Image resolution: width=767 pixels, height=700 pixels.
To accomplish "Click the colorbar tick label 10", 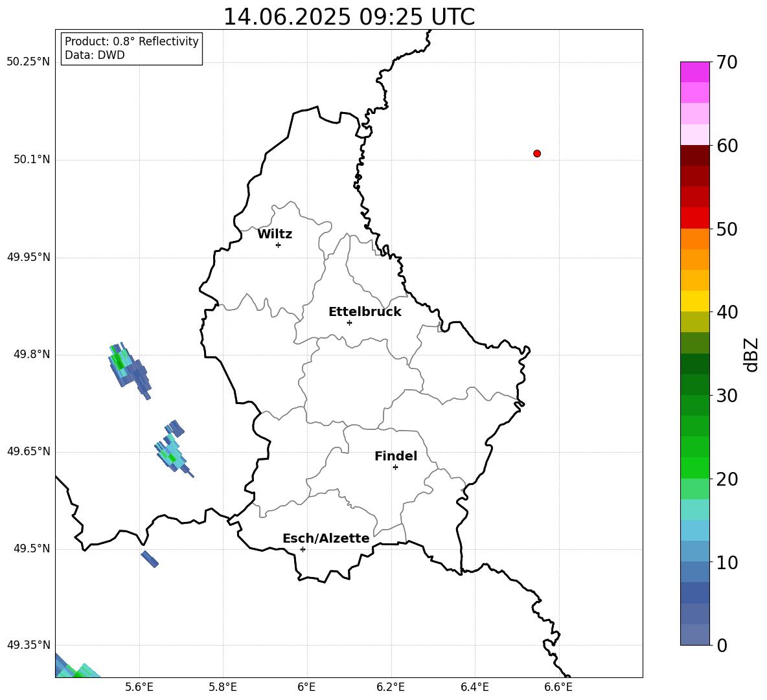I will click(x=727, y=563).
